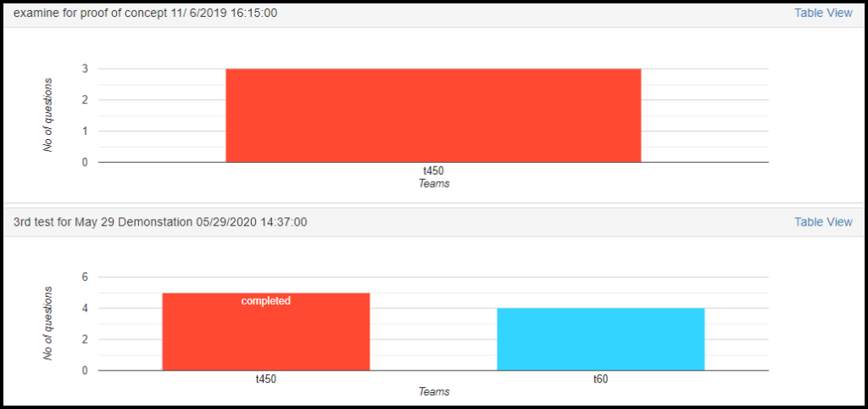868x409 pixels.
Task: Select the 'examine for proof of concept' title
Action: tap(145, 14)
